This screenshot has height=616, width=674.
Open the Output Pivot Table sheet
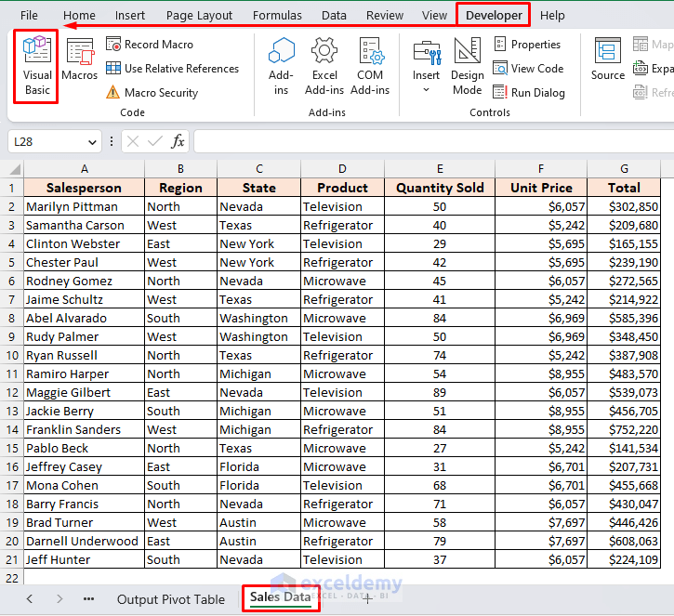(171, 599)
